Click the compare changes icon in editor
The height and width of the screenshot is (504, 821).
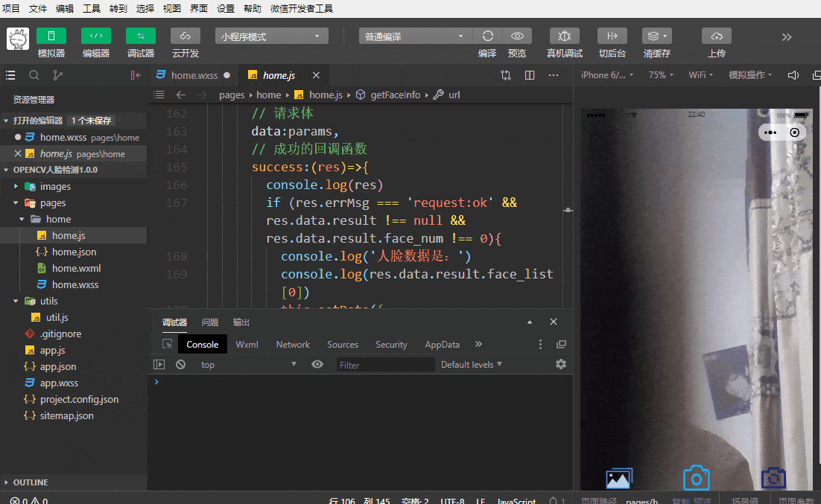pos(505,75)
